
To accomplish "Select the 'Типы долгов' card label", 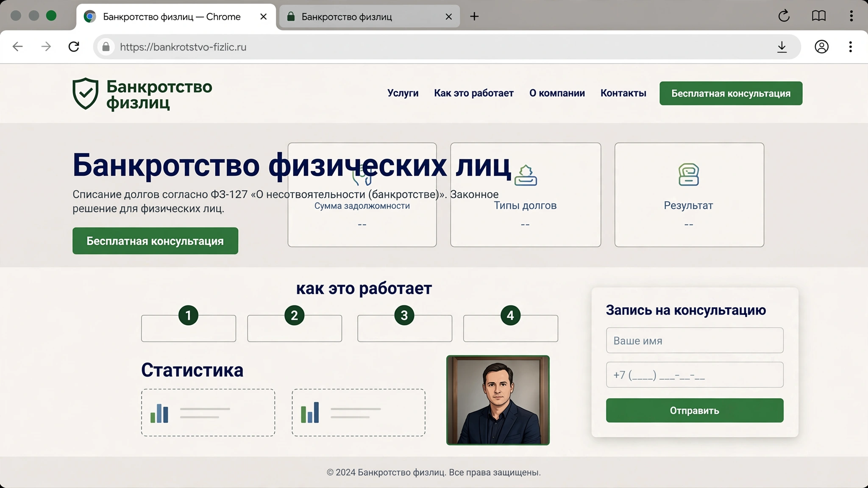I will tap(525, 205).
